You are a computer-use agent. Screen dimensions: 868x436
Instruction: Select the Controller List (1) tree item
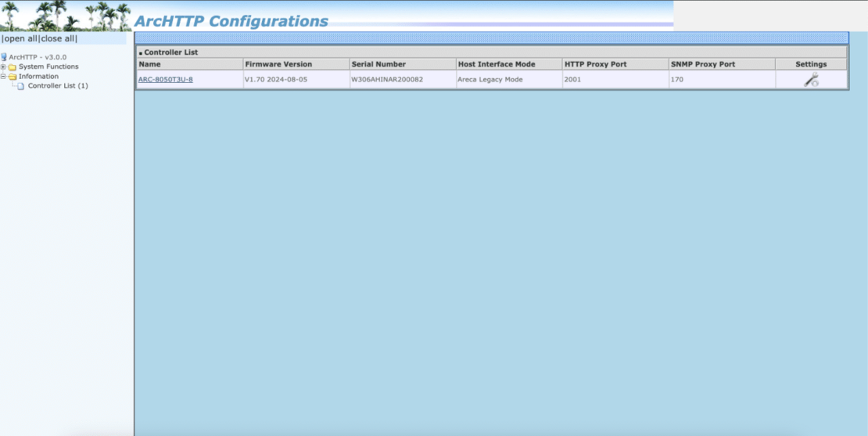58,86
